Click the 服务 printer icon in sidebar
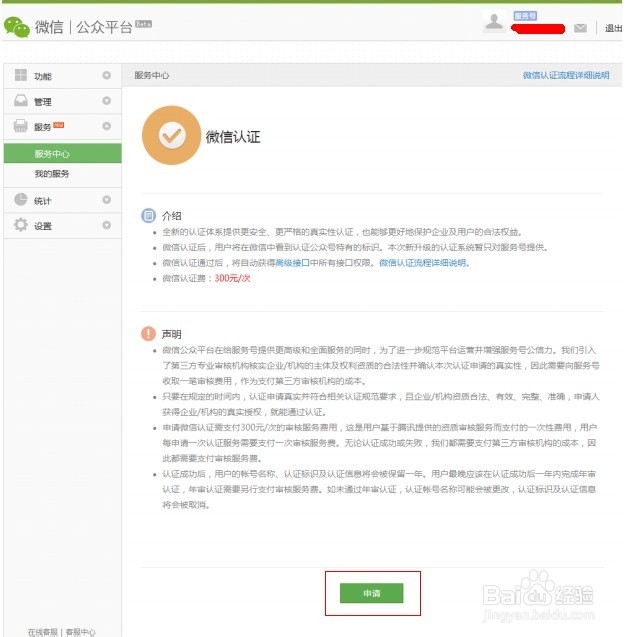The width and height of the screenshot is (630, 637). point(21,126)
